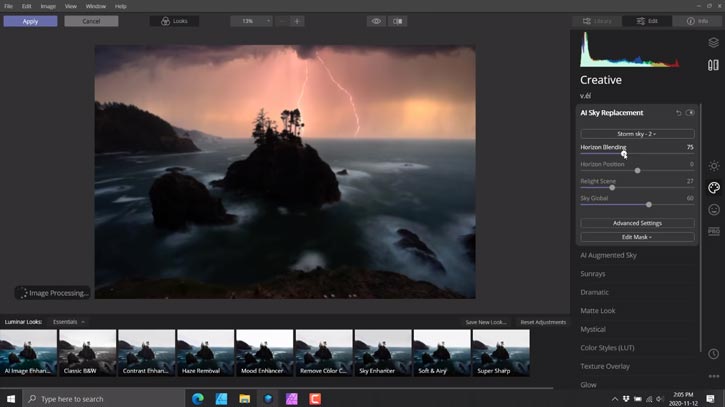Open the Pro tools icon
The image size is (725, 407).
(713, 231)
